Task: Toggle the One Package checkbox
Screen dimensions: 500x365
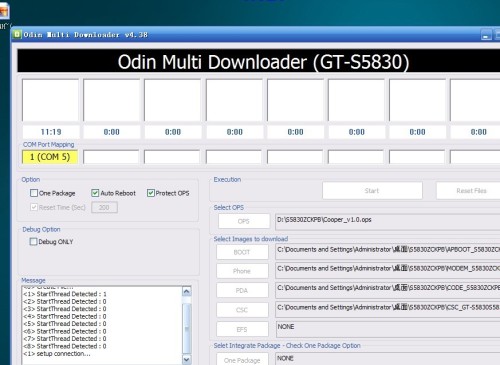Action: click(34, 193)
